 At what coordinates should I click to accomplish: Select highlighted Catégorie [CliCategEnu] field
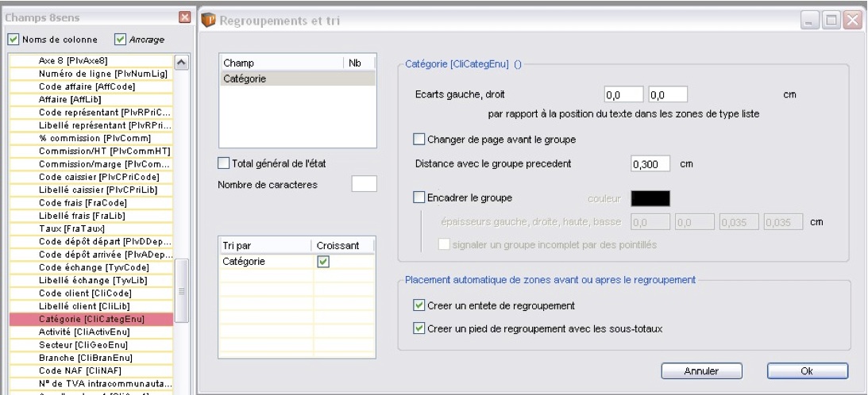point(91,319)
